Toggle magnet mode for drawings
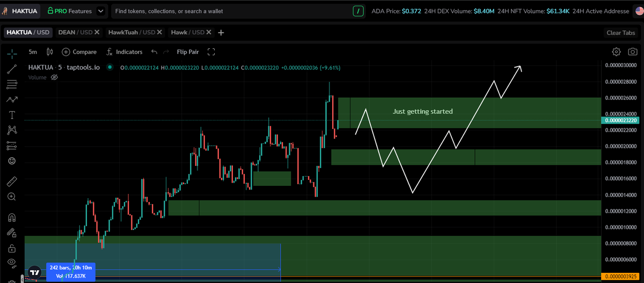644x283 pixels. click(x=12, y=217)
